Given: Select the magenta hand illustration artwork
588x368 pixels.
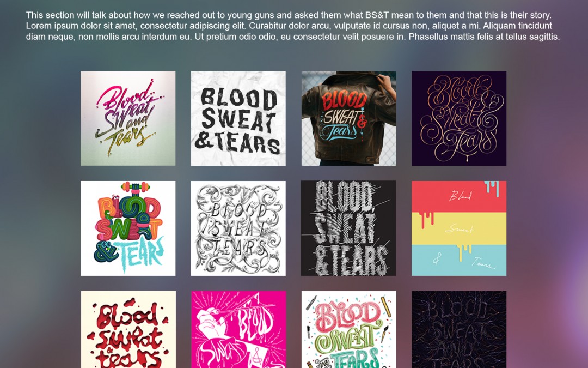Looking at the screenshot, I should (238, 329).
